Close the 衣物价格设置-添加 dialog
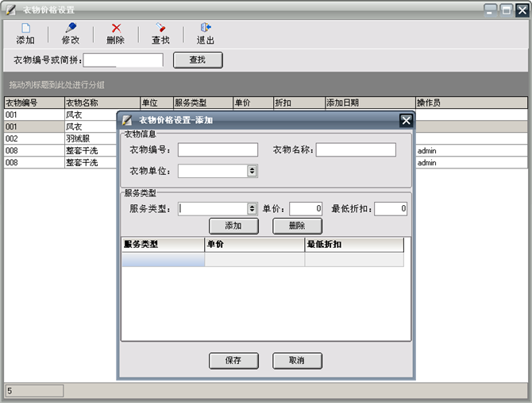 (x=406, y=121)
